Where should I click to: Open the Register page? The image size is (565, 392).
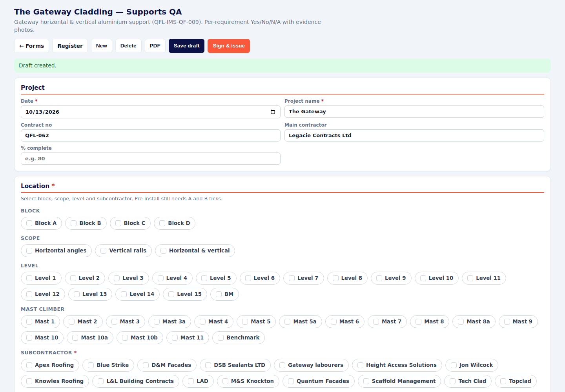pyautogui.click(x=70, y=46)
